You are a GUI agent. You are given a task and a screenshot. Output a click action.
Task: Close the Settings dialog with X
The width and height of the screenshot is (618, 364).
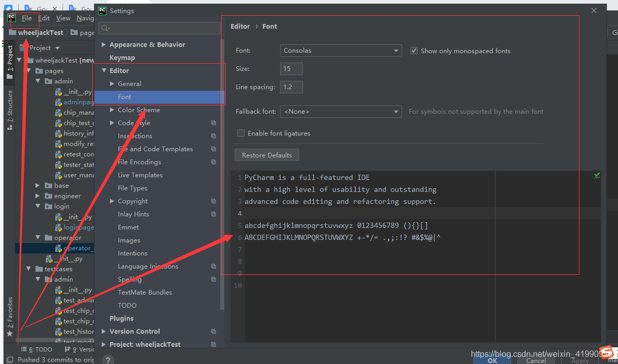[594, 10]
